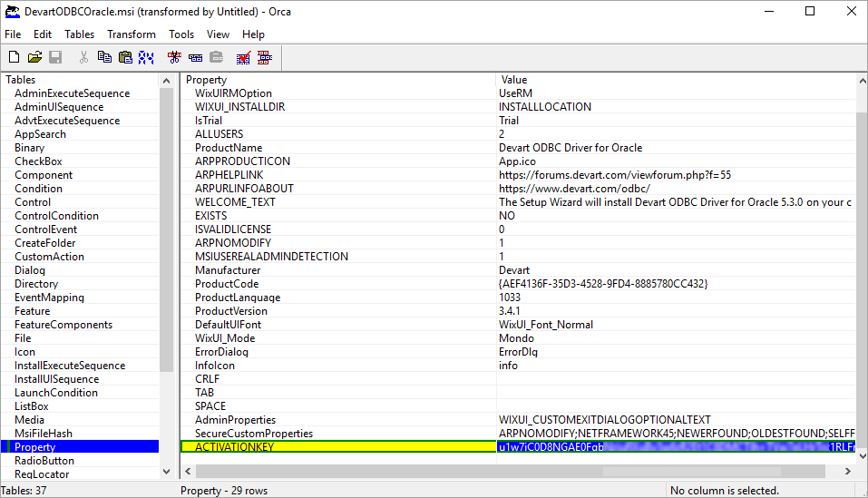Image resolution: width=868 pixels, height=498 pixels.
Task: Click the red and blue tables toolbar icon
Action: [265, 57]
